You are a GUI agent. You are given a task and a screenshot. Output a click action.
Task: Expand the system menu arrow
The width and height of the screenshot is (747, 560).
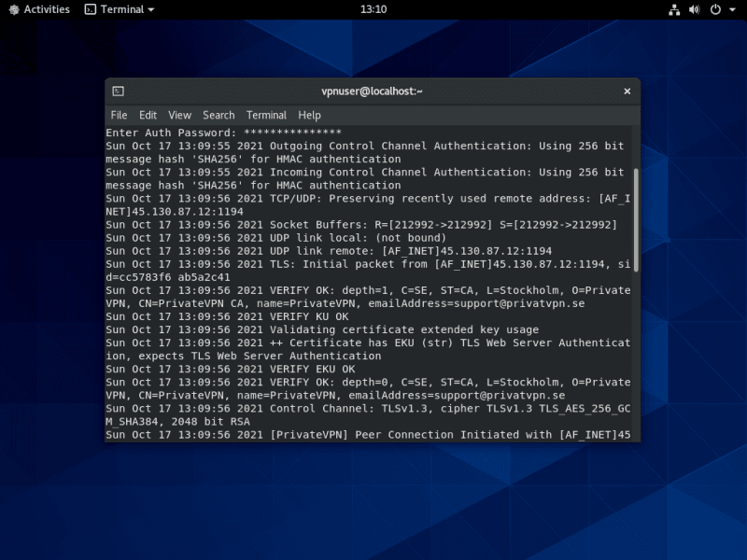pos(733,9)
